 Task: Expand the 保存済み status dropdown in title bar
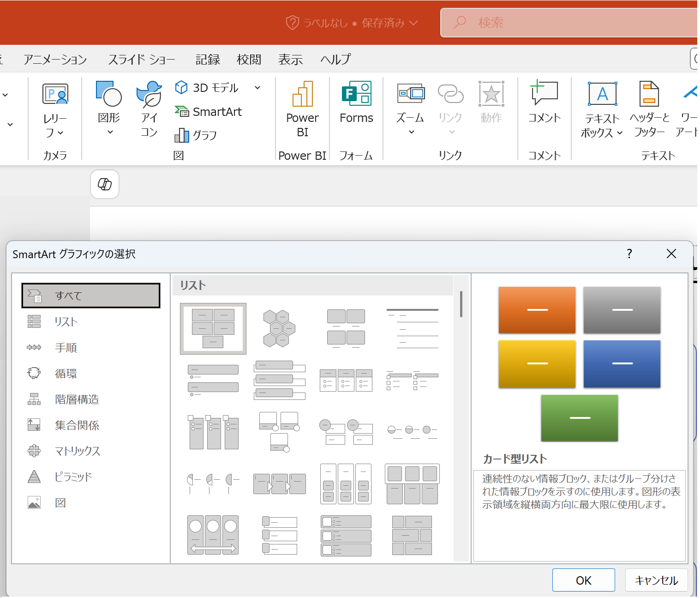tap(413, 23)
